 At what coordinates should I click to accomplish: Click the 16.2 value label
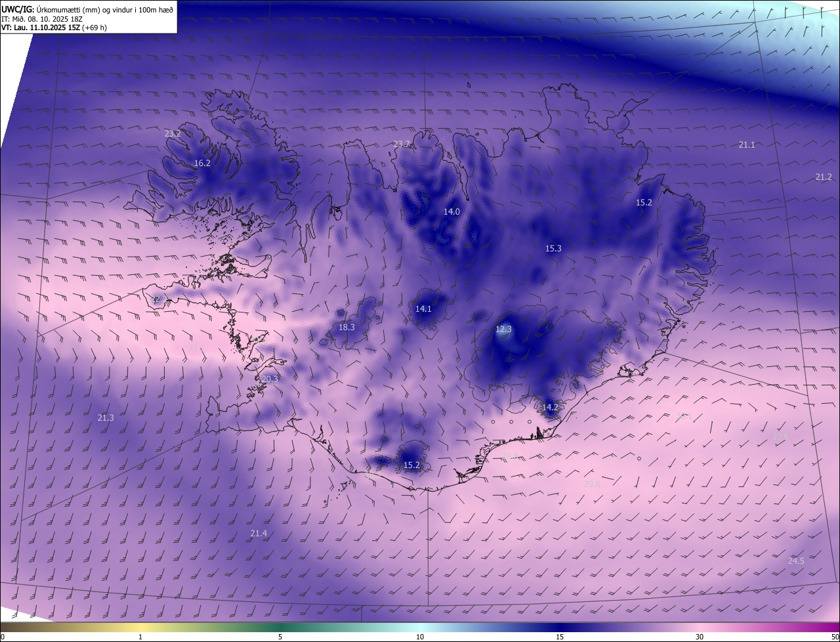pyautogui.click(x=202, y=163)
